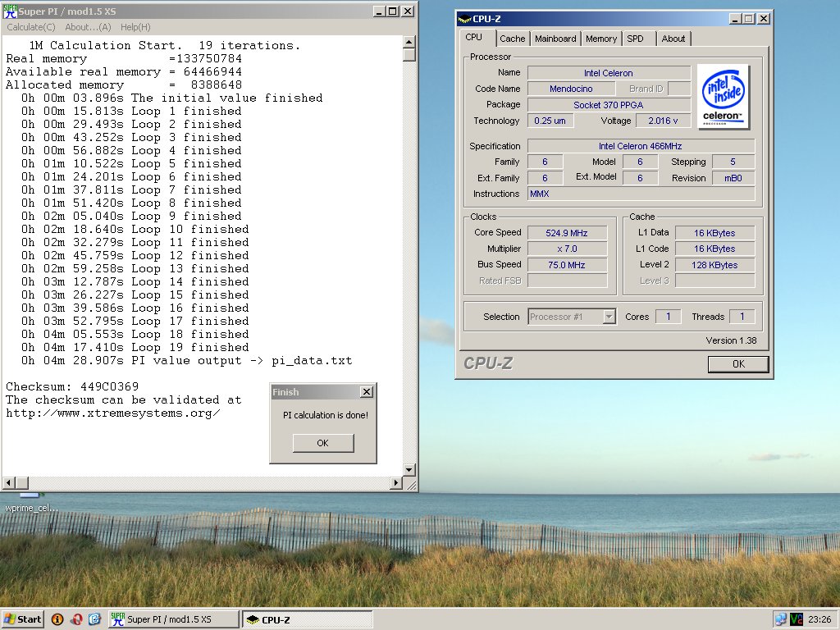Switch to the Mainboard tab in CPU-Z
This screenshot has height=630, width=840.
pos(555,39)
